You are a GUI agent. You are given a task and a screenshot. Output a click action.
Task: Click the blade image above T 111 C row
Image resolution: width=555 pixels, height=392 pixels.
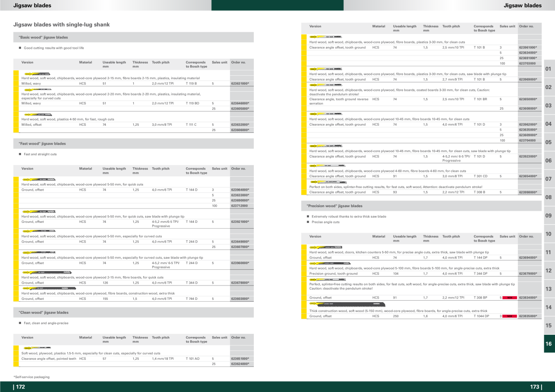[x=38, y=115]
